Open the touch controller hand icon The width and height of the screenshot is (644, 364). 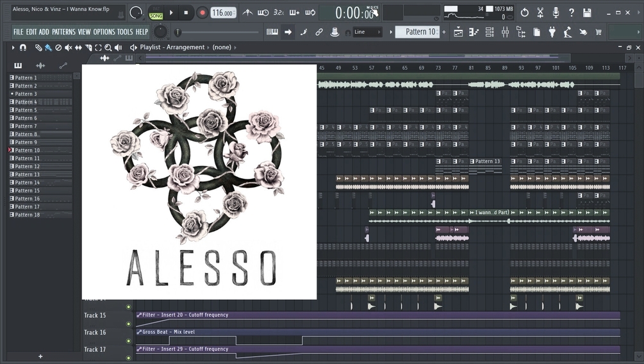[583, 32]
